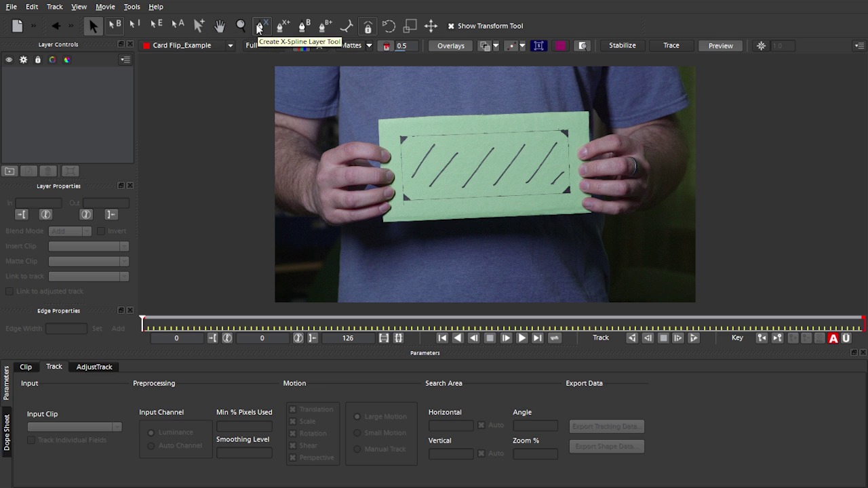Select the Create X-Spline Layer tool
The height and width of the screenshot is (488, 868).
pos(261,26)
